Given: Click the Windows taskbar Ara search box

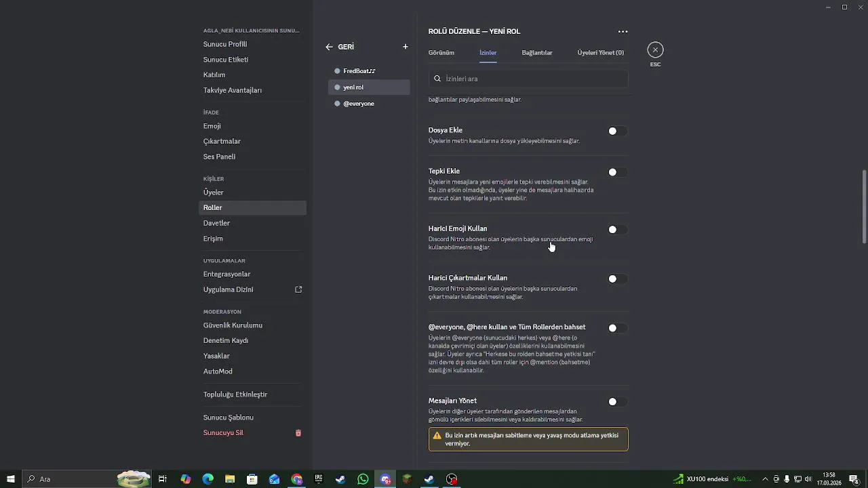Looking at the screenshot, I should [x=86, y=479].
